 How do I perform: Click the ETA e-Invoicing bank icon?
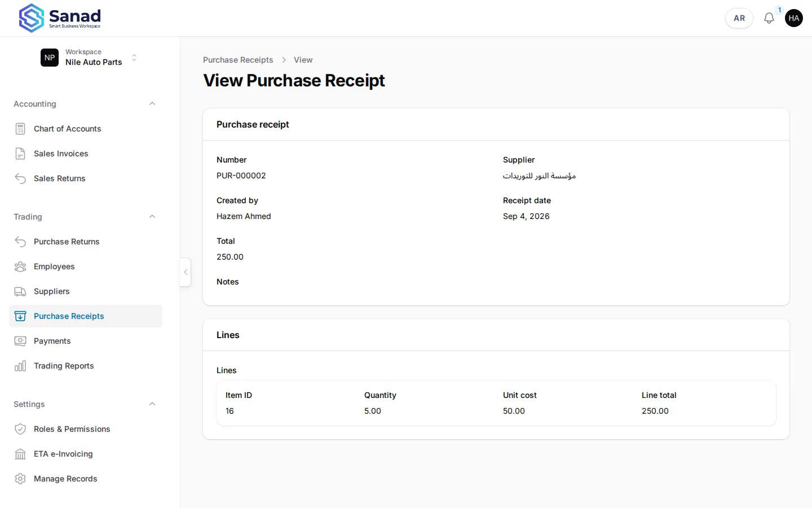point(20,454)
